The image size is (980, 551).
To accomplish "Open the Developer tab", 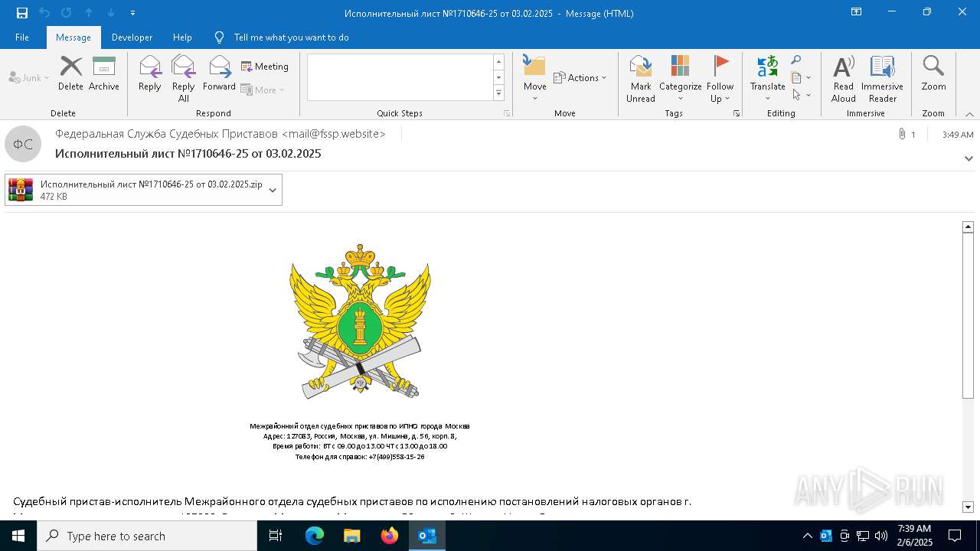I will [132, 37].
